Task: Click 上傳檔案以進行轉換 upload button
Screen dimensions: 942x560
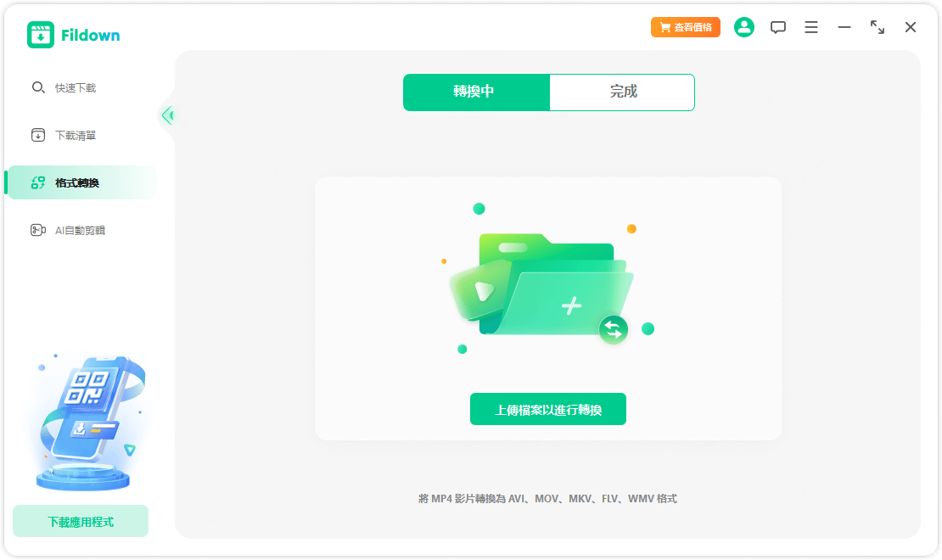Action: click(x=548, y=409)
